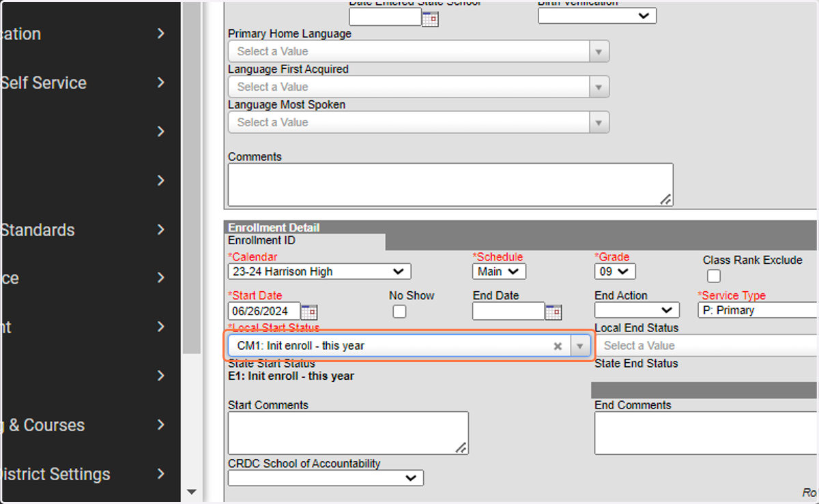Viewport: 819px width, 504px height.
Task: Click the sidebar scrollbar down arrow
Action: pos(191,492)
